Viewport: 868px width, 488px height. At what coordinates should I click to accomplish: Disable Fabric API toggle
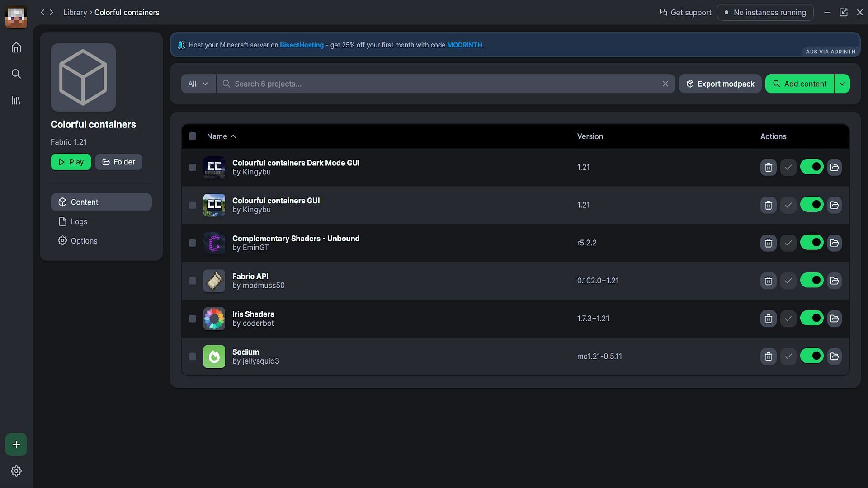click(811, 280)
